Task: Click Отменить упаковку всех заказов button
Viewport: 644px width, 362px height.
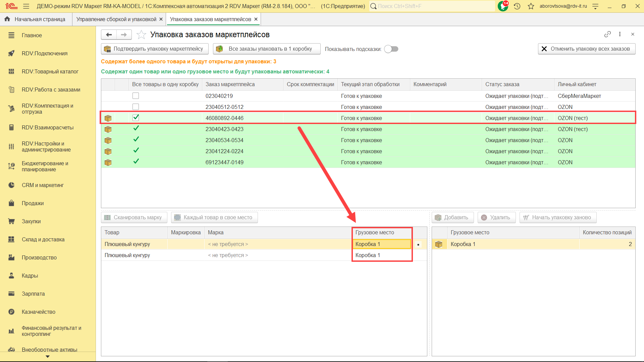Action: click(586, 49)
